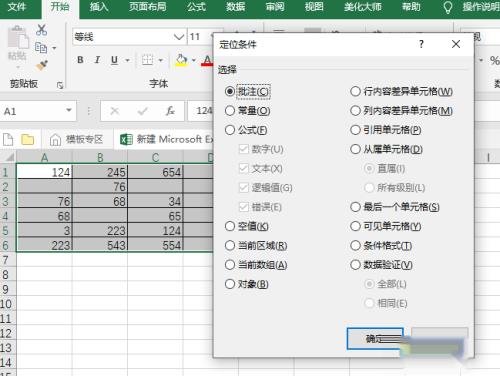
Task: Switch to the 公式 ribbon tab
Action: (196, 7)
